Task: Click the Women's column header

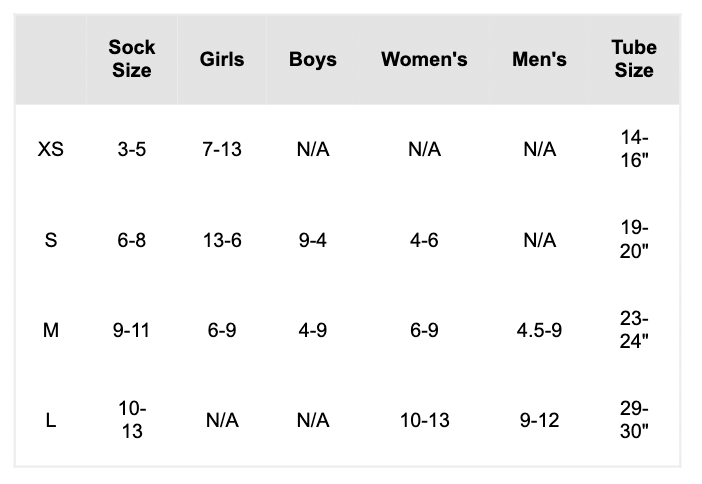Action: tap(424, 59)
